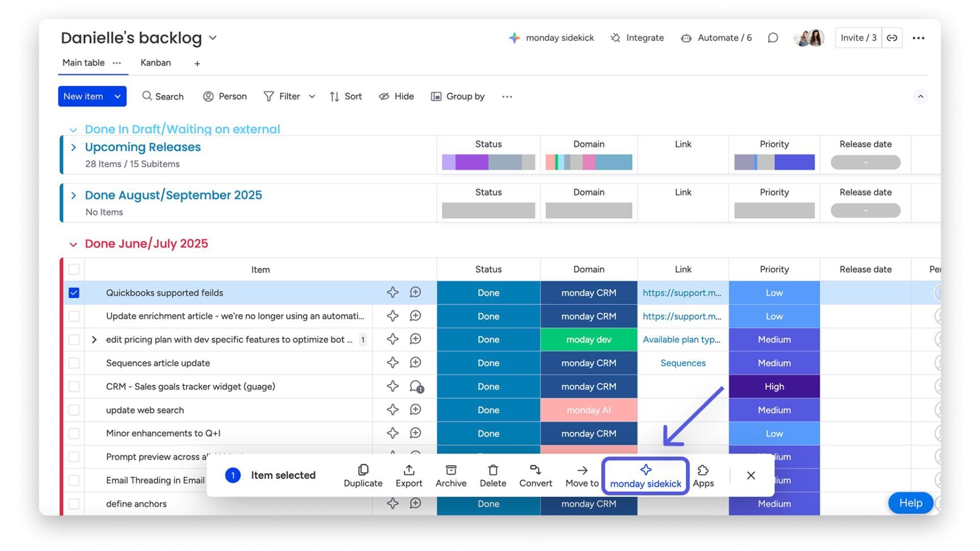
Task: Click the New item button
Action: [83, 96]
